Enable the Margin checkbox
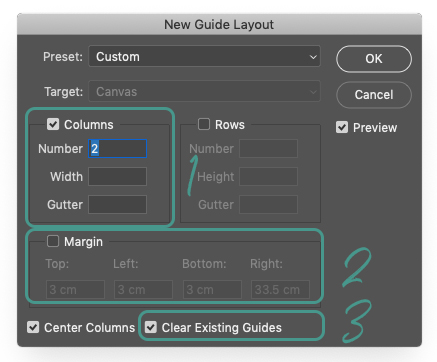437x362 pixels. click(53, 241)
